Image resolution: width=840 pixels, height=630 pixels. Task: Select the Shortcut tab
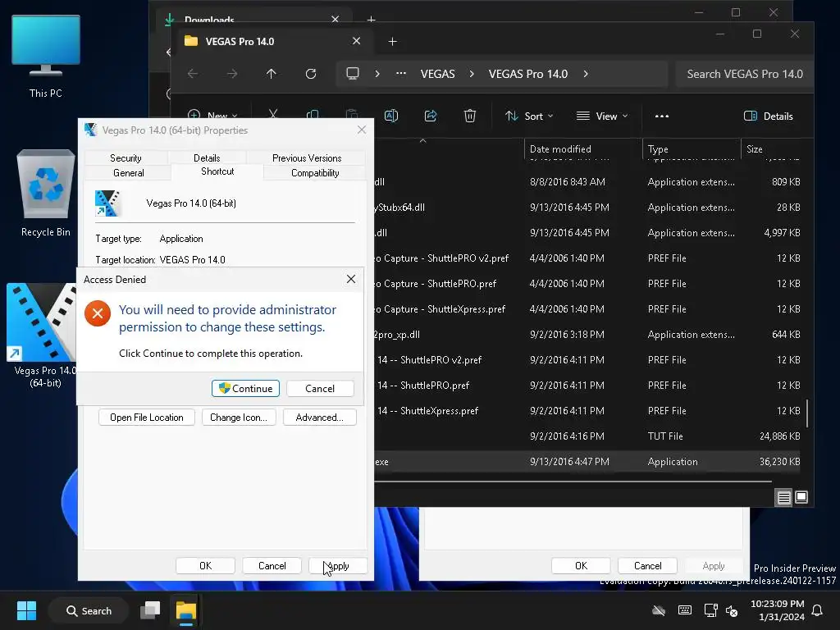pos(217,171)
